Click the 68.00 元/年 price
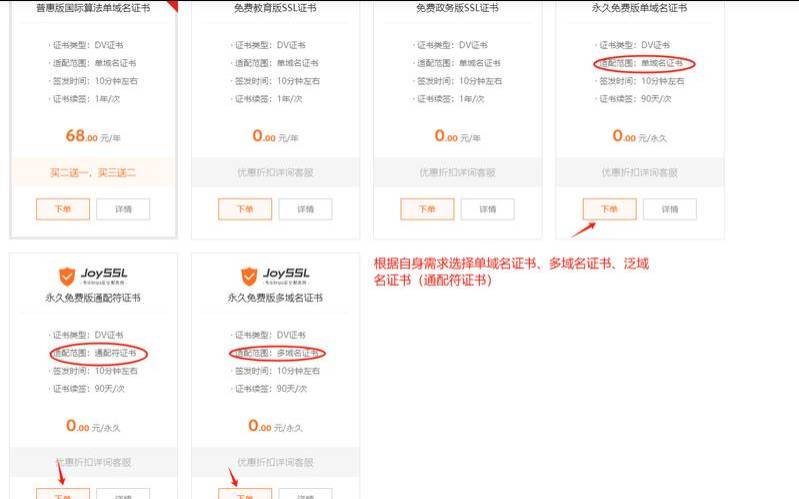Viewport: 799px width, 499px height. (93, 136)
